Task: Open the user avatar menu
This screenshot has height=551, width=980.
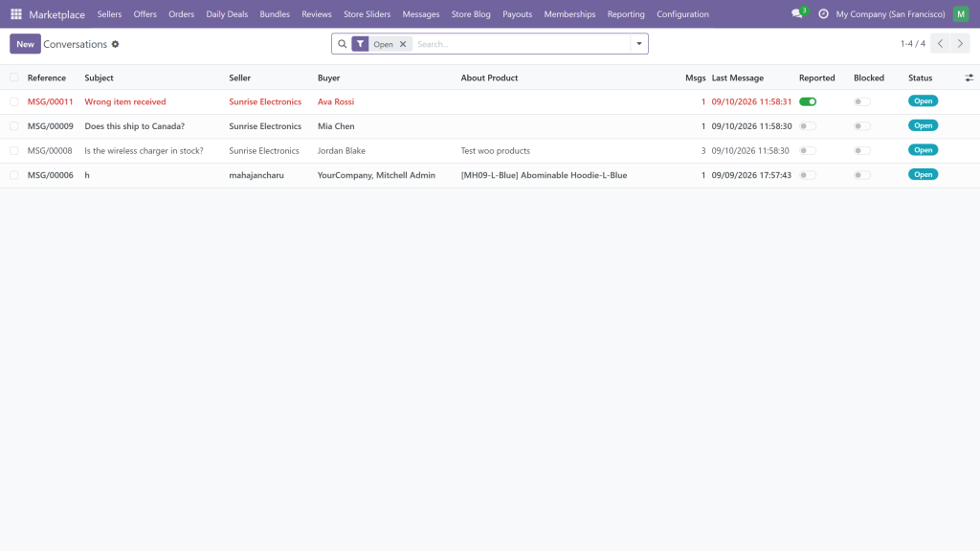Action: tap(961, 13)
